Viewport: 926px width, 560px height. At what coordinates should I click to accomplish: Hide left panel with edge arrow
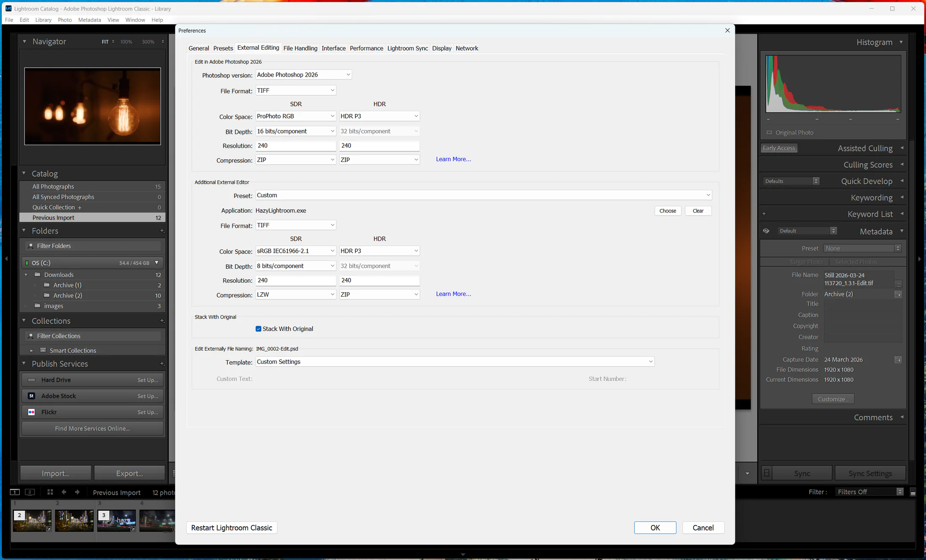pyautogui.click(x=6, y=259)
